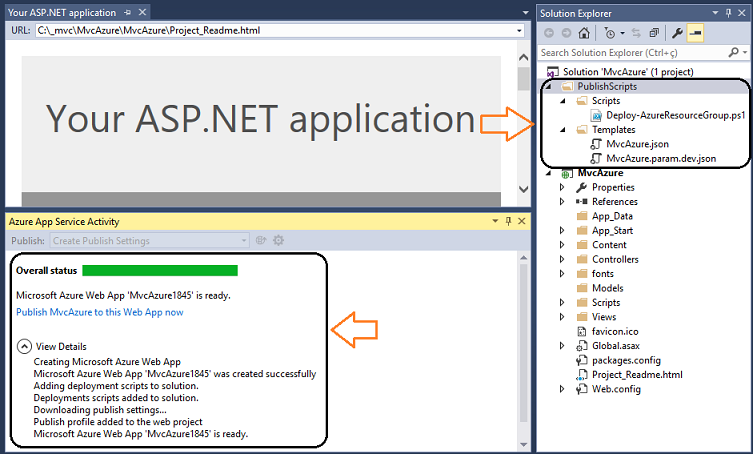Viewport: 753px width, 454px height.
Task: Collapse the MvcAzure project node
Action: tap(548, 173)
